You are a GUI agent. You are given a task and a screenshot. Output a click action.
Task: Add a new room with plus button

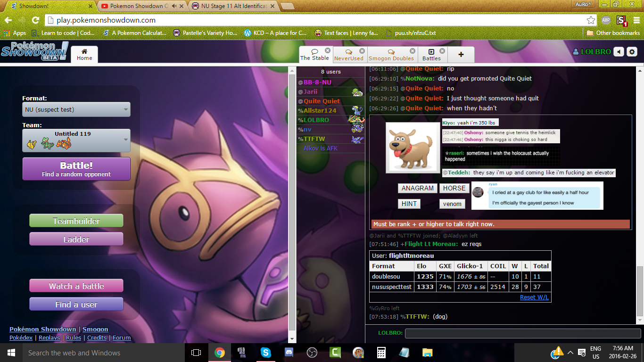point(461,54)
